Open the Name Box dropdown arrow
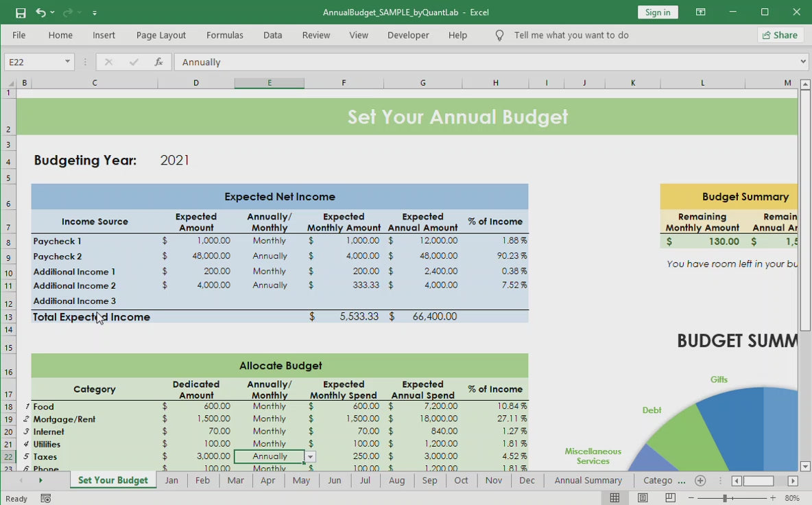 [67, 62]
